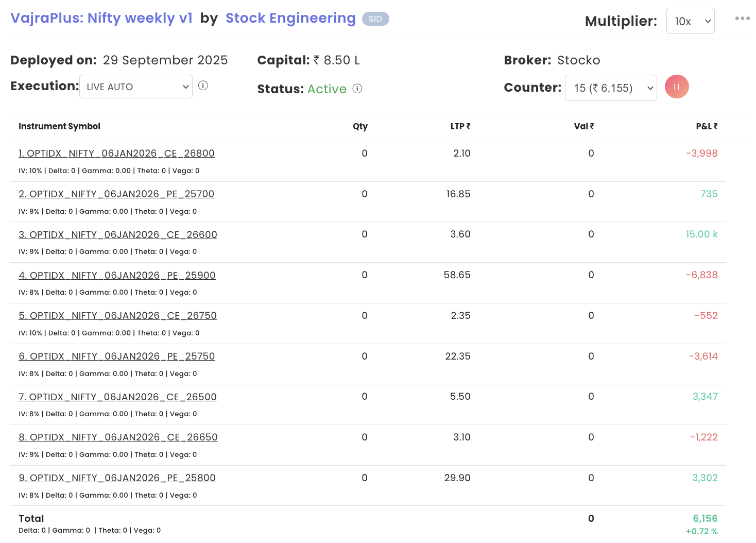756x543 pixels.
Task: Click the pause strategy round button
Action: pyautogui.click(x=676, y=87)
